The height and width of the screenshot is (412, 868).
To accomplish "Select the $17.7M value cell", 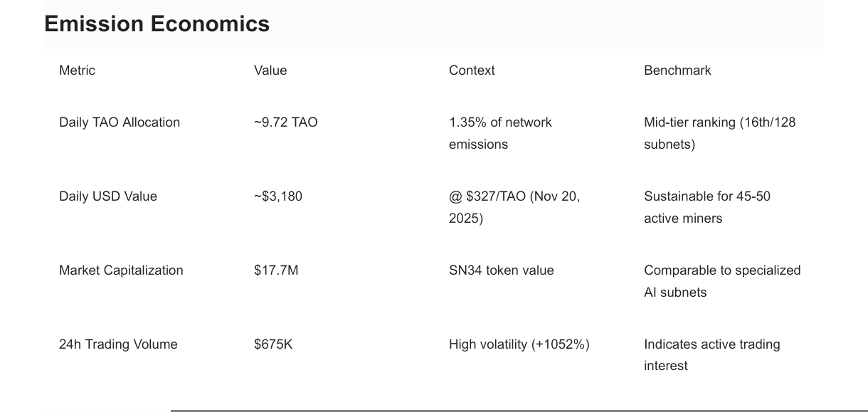I will [x=276, y=270].
